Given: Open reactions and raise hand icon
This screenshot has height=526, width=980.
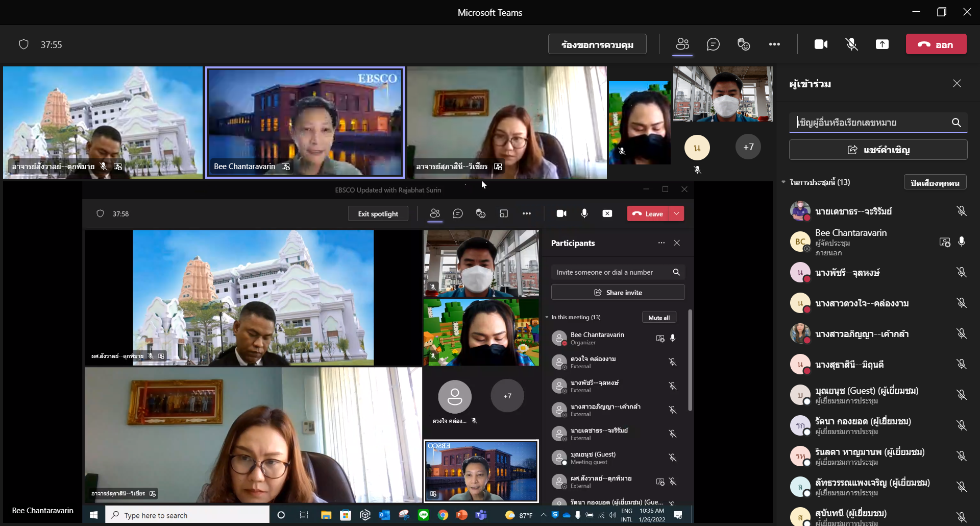Looking at the screenshot, I should 744,44.
